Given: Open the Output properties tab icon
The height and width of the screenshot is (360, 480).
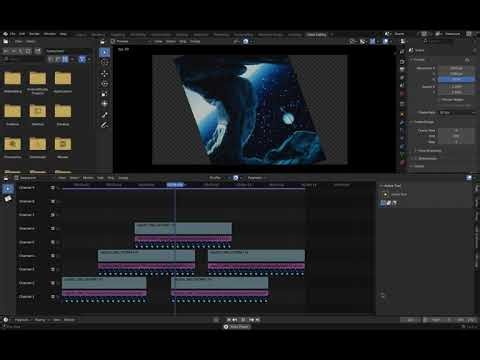Looking at the screenshot, I should click(402, 70).
